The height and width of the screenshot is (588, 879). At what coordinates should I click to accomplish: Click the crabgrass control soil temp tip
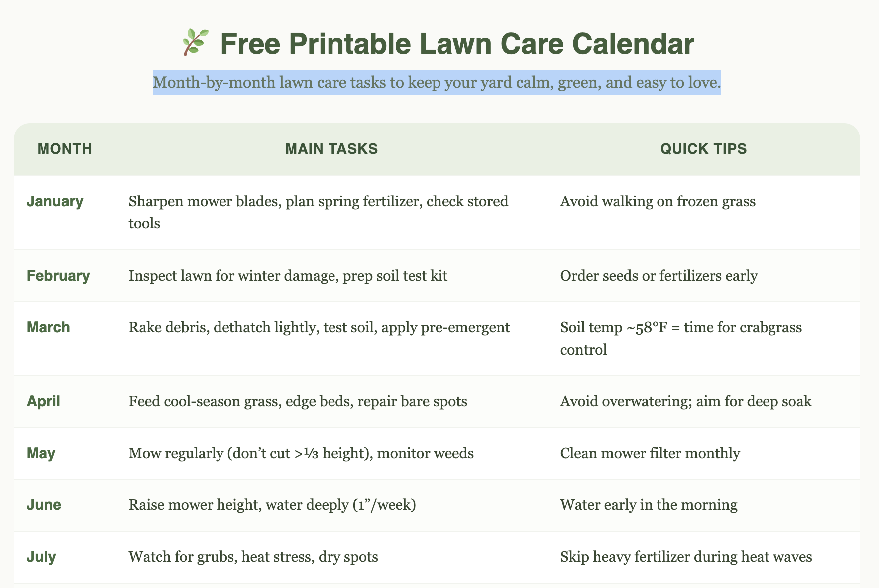coord(681,338)
